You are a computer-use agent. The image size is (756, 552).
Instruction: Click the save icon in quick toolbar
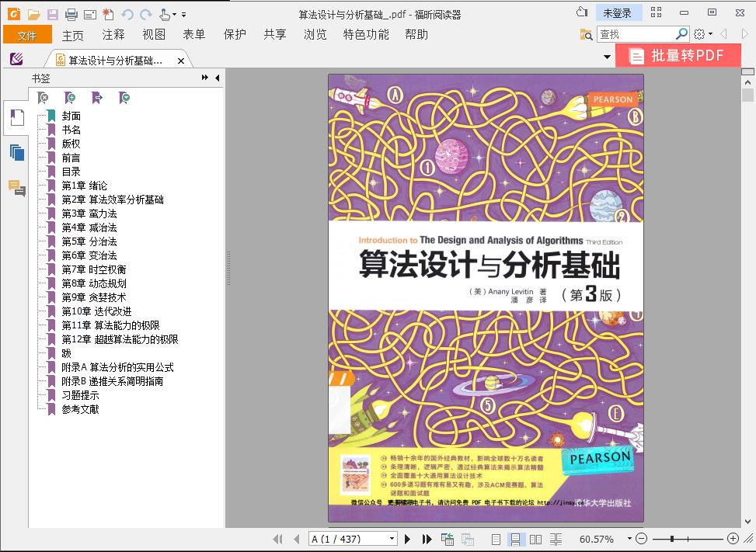click(53, 15)
